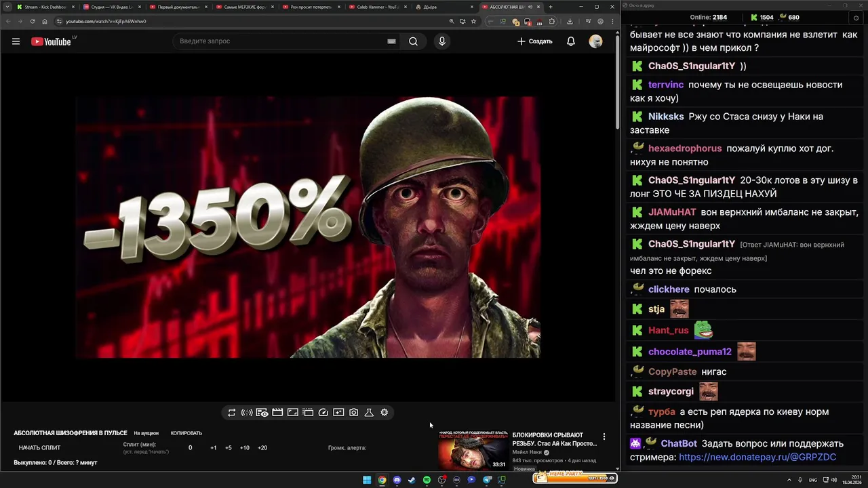Click the eye overlay icon in toolbar
The height and width of the screenshot is (488, 868).
point(262,412)
